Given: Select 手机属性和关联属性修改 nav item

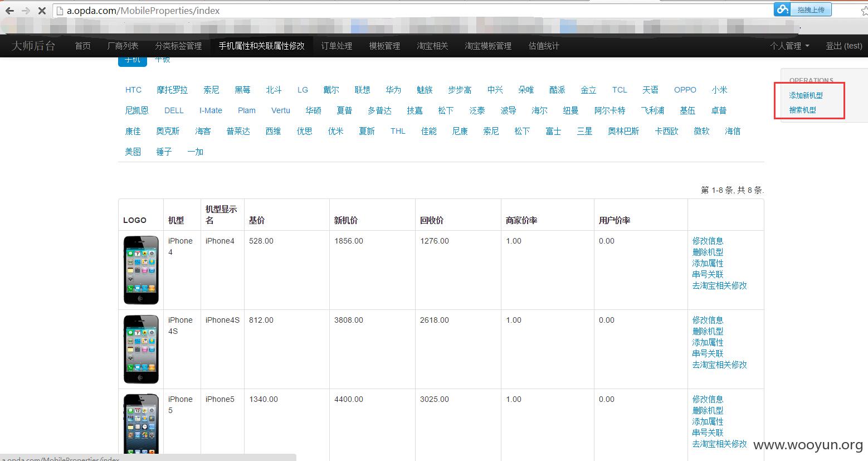Looking at the screenshot, I should pyautogui.click(x=261, y=46).
